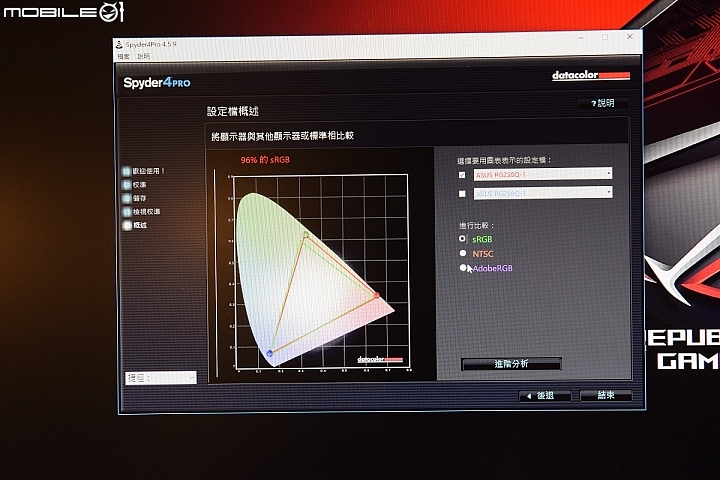The width and height of the screenshot is (720, 480).
Task: Click the 後退 back button
Action: click(545, 395)
